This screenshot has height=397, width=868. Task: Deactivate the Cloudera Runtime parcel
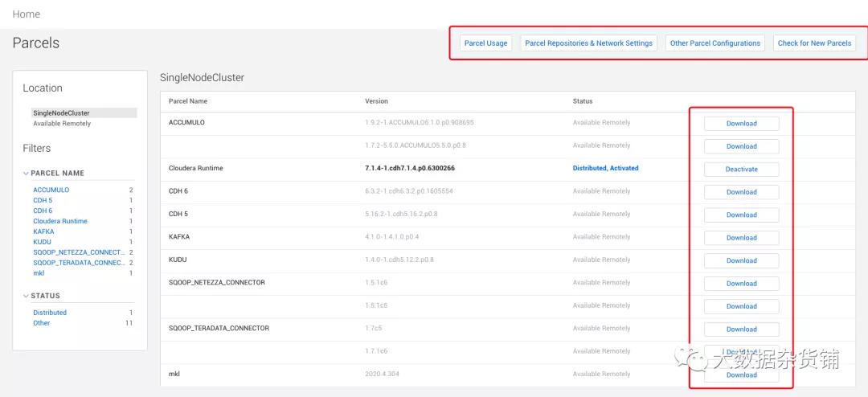coord(741,169)
